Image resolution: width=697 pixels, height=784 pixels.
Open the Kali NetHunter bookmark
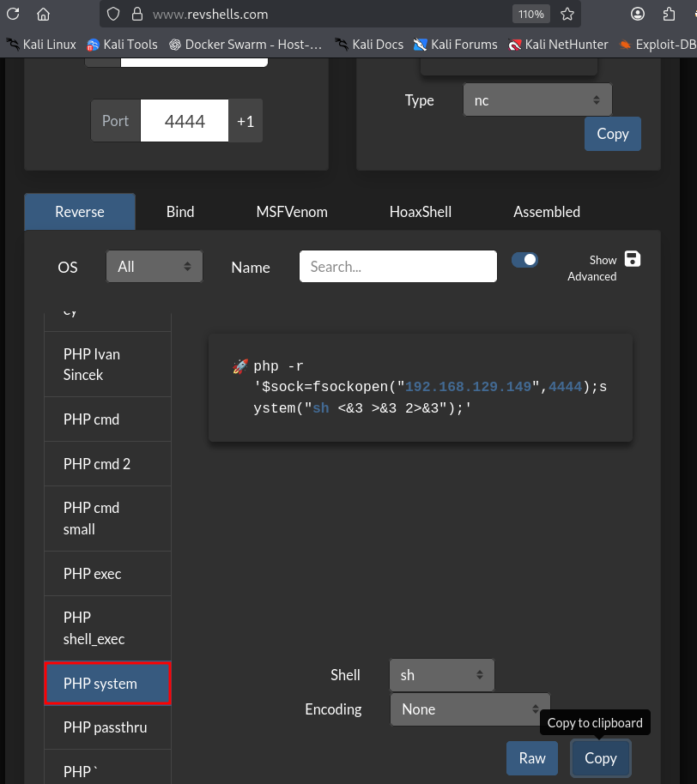558,45
